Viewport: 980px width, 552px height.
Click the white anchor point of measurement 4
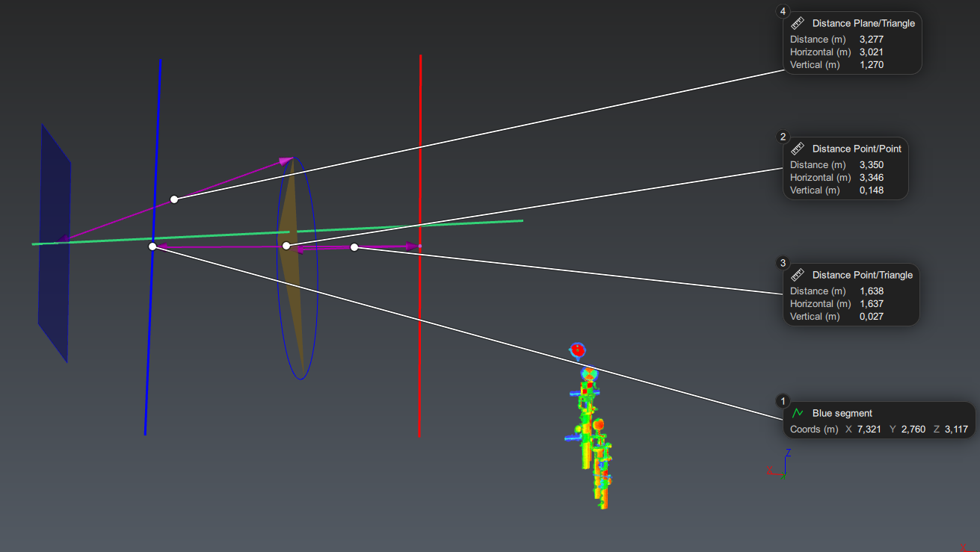click(174, 199)
